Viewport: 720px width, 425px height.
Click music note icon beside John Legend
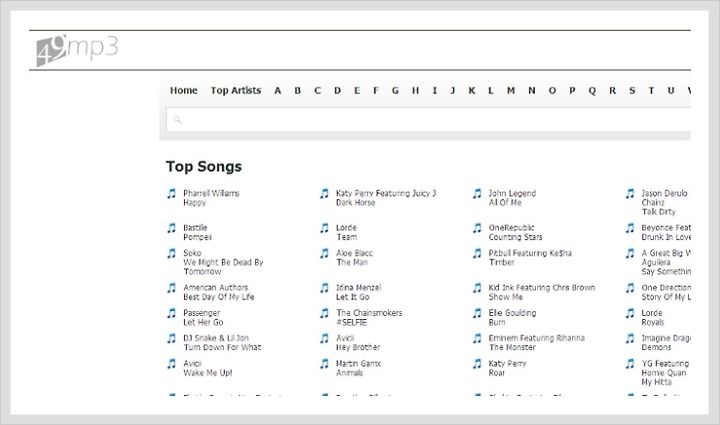pyautogui.click(x=477, y=194)
